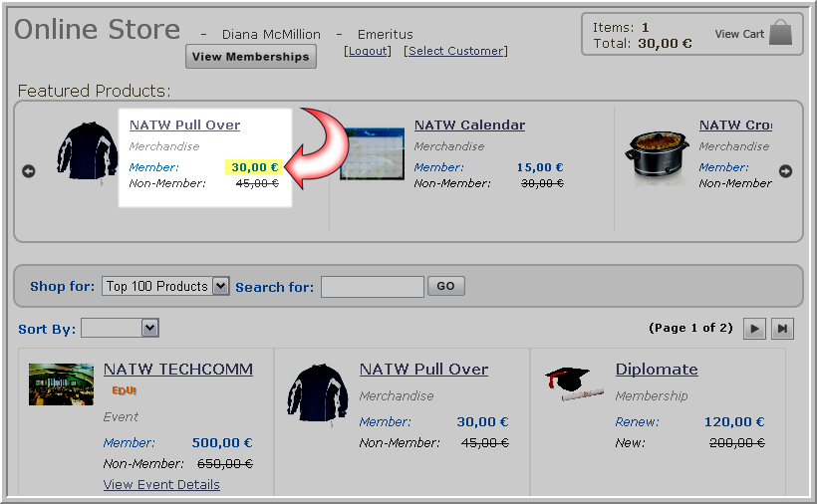Click the 15,00 € calendar member price
817x504 pixels.
click(x=540, y=167)
